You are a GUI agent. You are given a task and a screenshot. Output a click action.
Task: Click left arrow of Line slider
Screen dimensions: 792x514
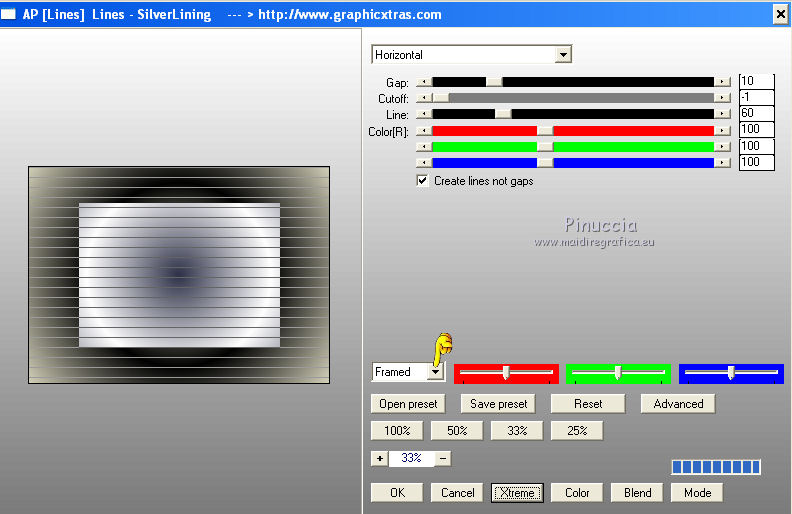(424, 114)
